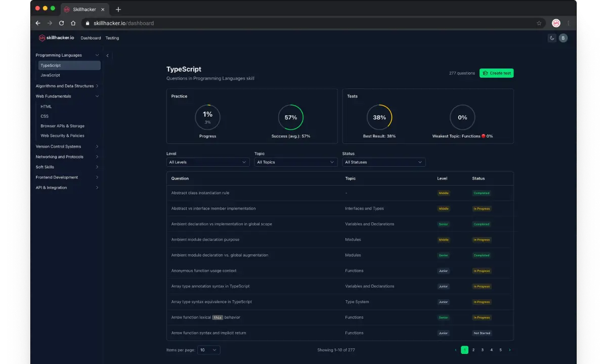Open the items per page dropdown

(209, 350)
